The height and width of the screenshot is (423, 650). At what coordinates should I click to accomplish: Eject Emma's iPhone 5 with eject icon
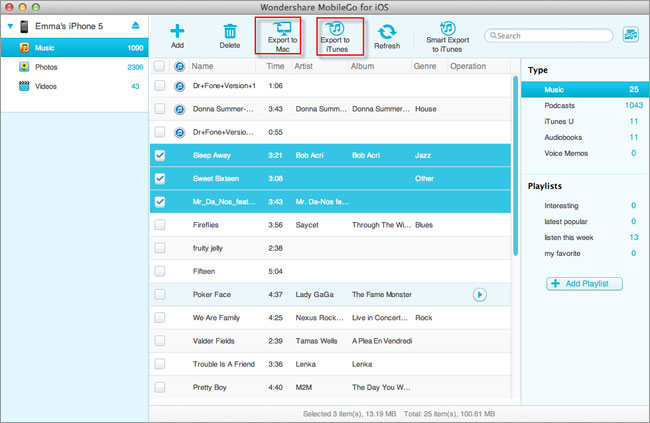135,26
